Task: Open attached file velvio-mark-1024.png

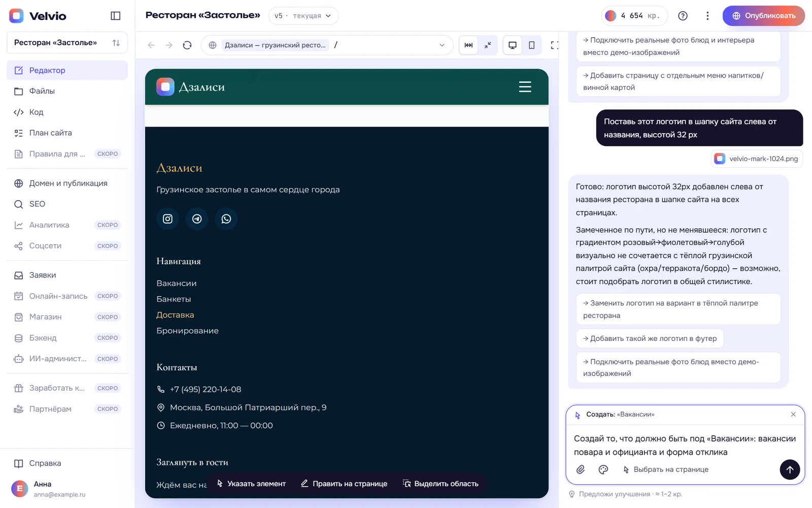Action: click(x=757, y=158)
